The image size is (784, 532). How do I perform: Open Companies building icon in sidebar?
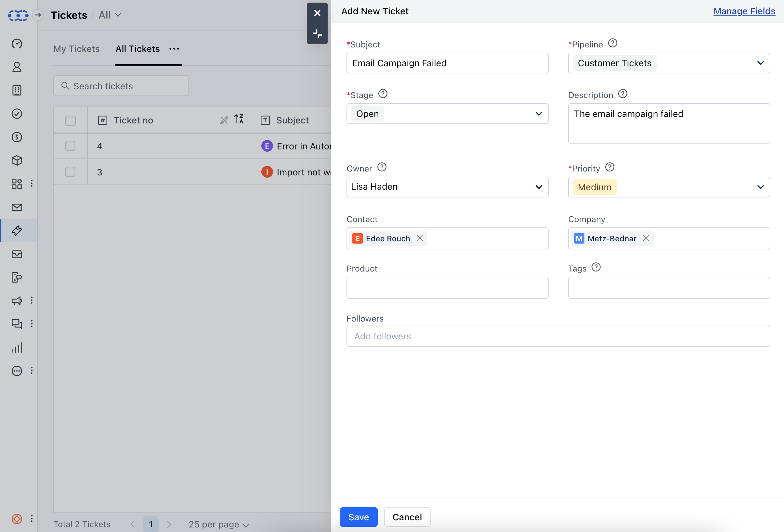point(17,90)
